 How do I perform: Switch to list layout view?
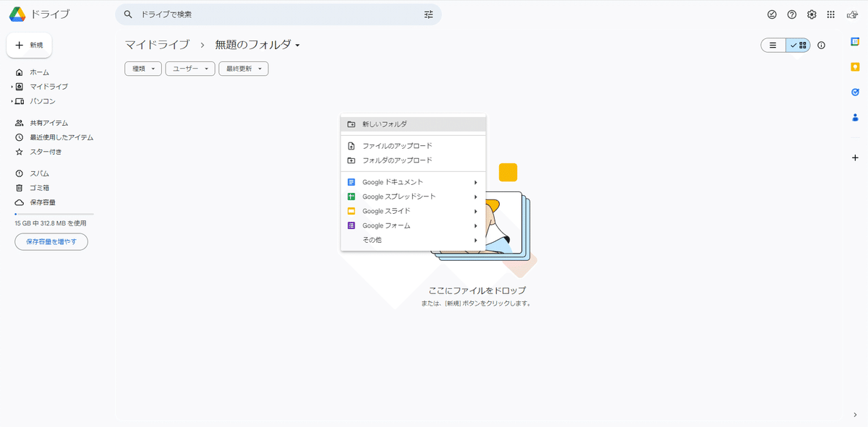coord(773,45)
